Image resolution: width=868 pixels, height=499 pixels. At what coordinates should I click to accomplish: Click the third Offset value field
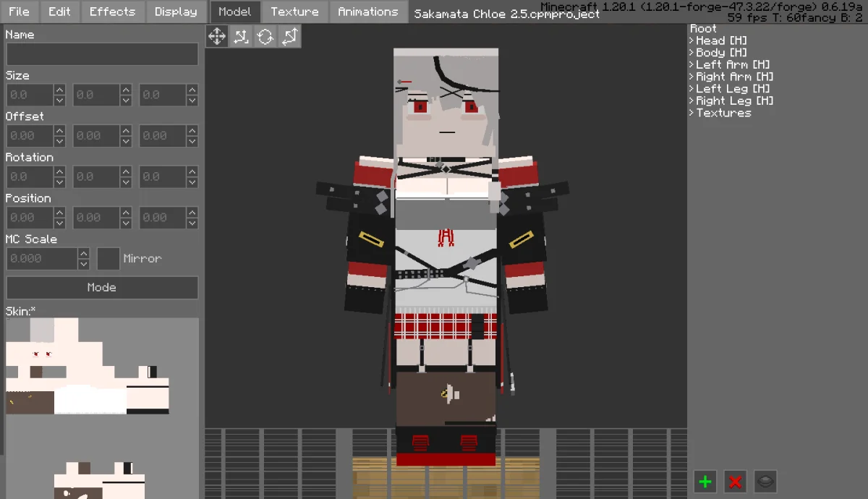[163, 136]
